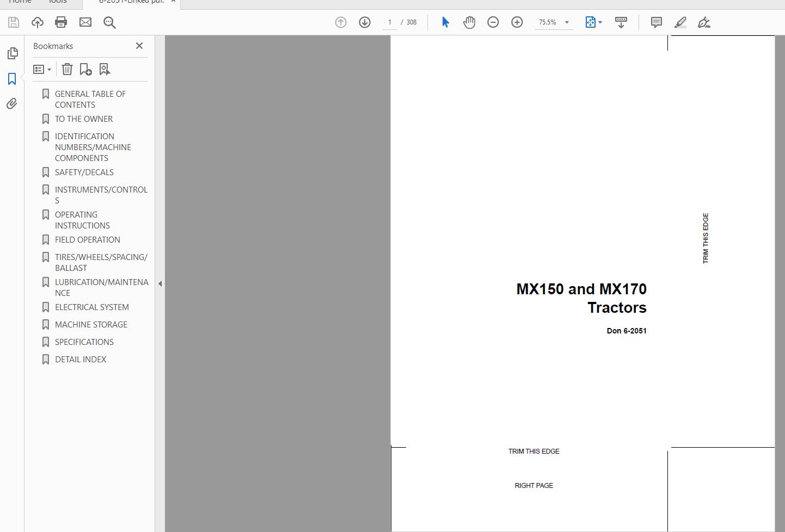Click the fit page options icon
785x532 pixels.
point(590,22)
